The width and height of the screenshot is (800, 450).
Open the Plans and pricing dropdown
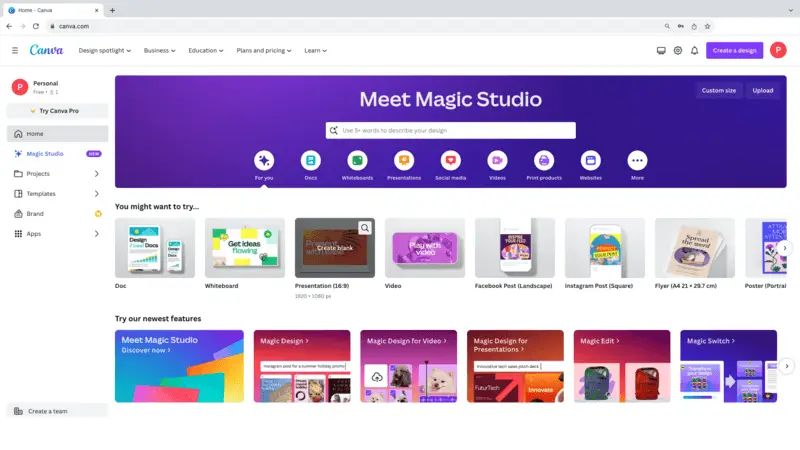(264, 51)
